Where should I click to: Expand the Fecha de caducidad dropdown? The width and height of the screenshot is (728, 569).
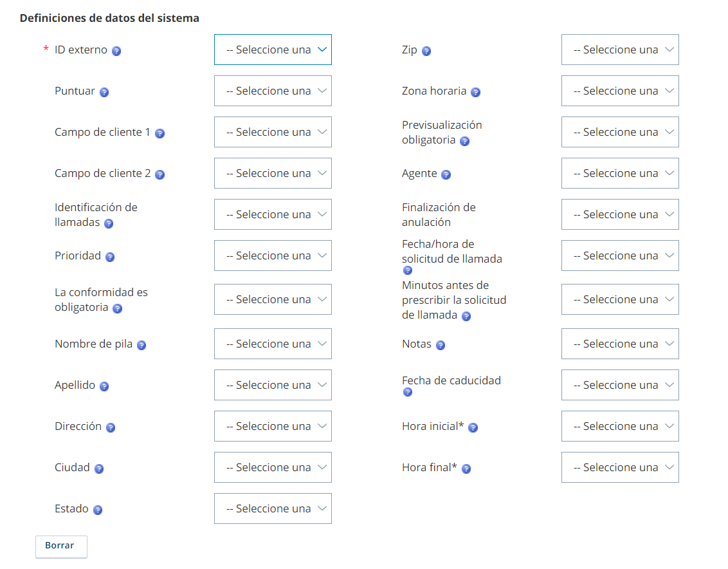click(x=621, y=385)
